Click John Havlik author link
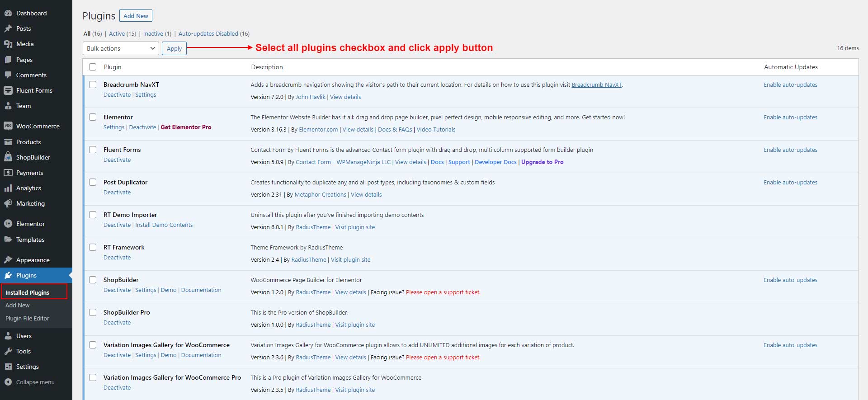This screenshot has width=868, height=400. 311,97
